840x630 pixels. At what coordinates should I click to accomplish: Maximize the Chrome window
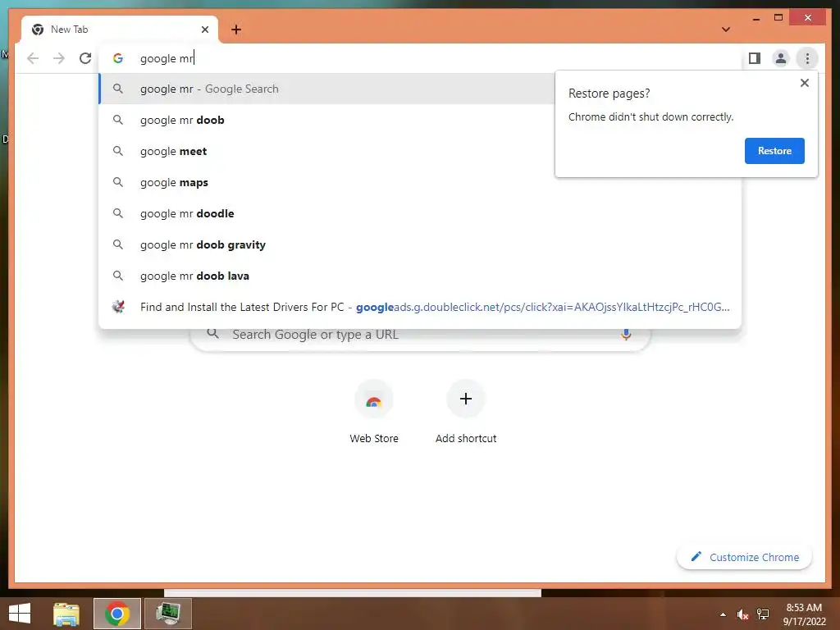(x=778, y=18)
